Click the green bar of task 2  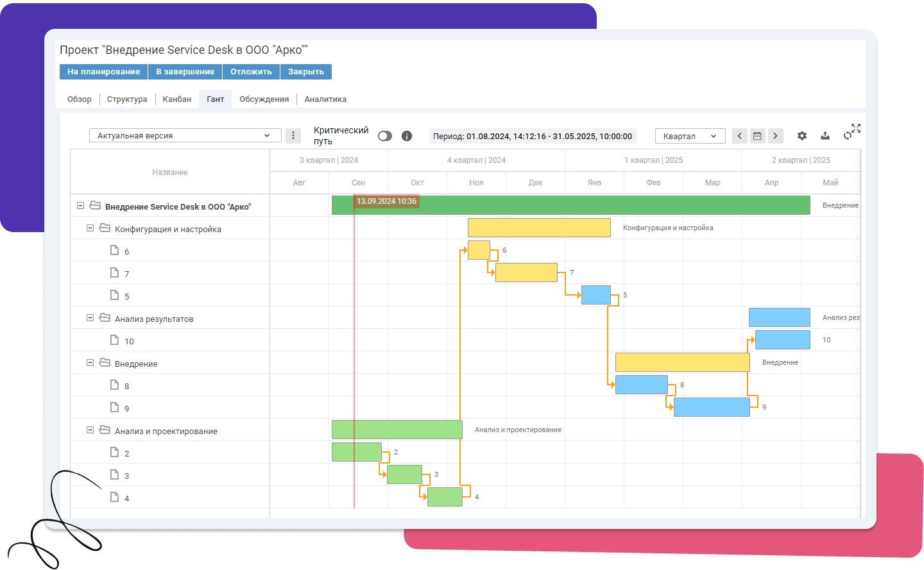tap(357, 452)
